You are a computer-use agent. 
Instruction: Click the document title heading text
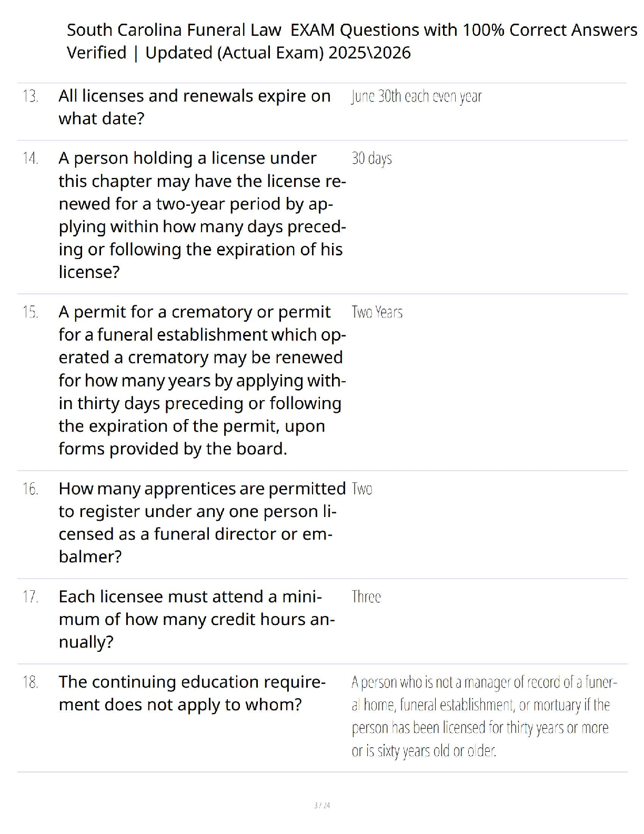(351, 41)
